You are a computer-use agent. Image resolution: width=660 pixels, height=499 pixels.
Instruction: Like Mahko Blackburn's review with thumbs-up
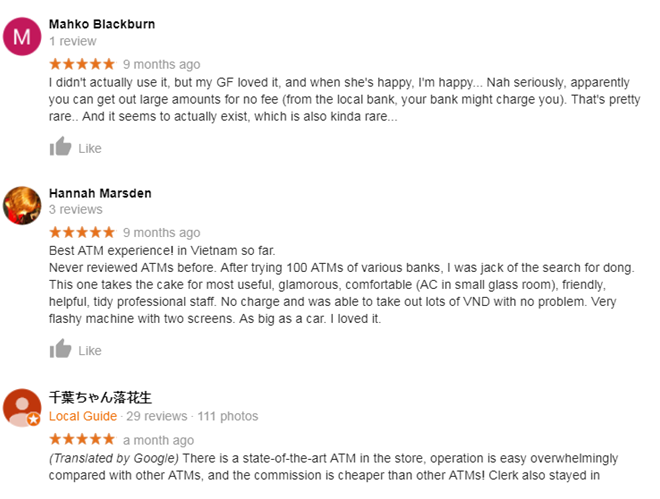click(61, 148)
